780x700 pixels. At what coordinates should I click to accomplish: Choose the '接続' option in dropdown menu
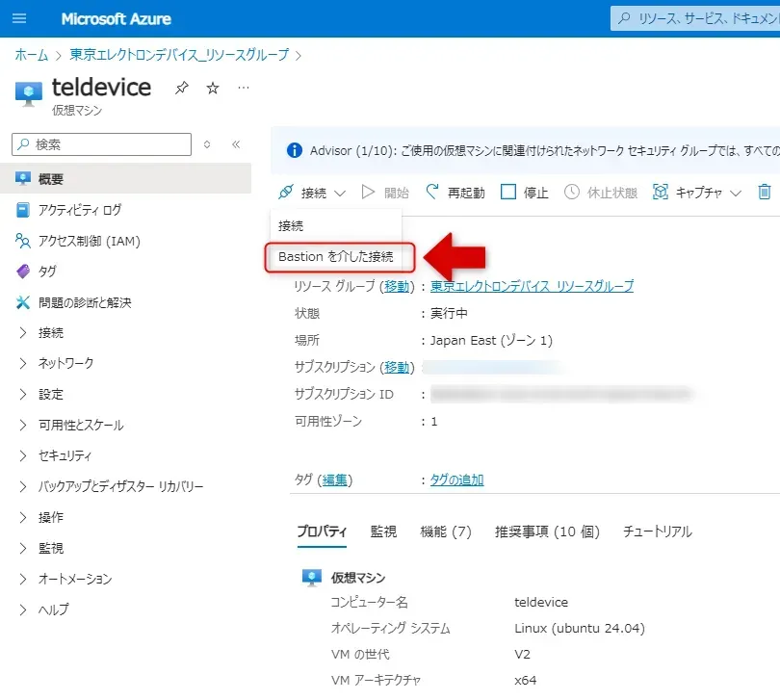pos(291,225)
